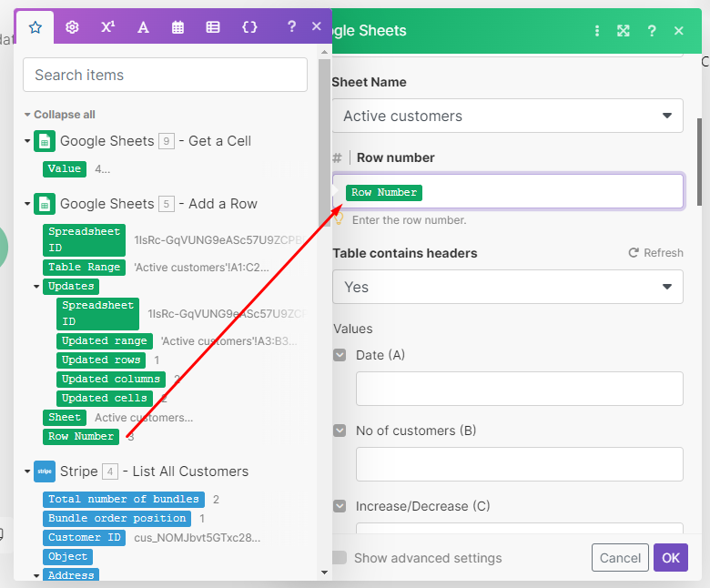Click the Date (A) value field
710x588 pixels.
point(520,389)
